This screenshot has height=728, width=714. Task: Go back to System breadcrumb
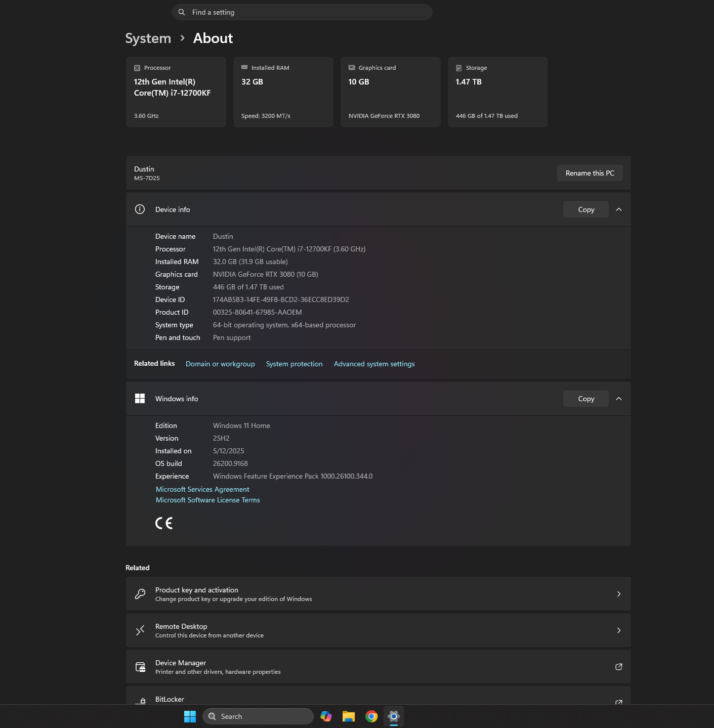click(x=148, y=38)
